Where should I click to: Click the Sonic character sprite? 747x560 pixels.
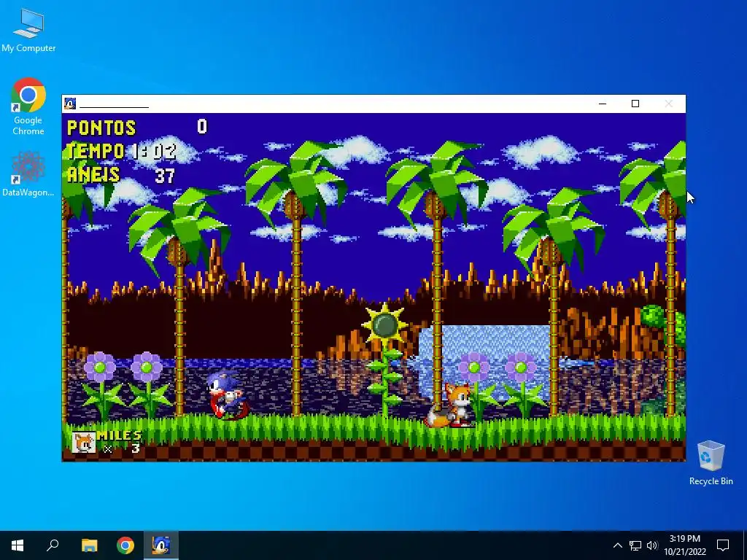click(x=228, y=395)
